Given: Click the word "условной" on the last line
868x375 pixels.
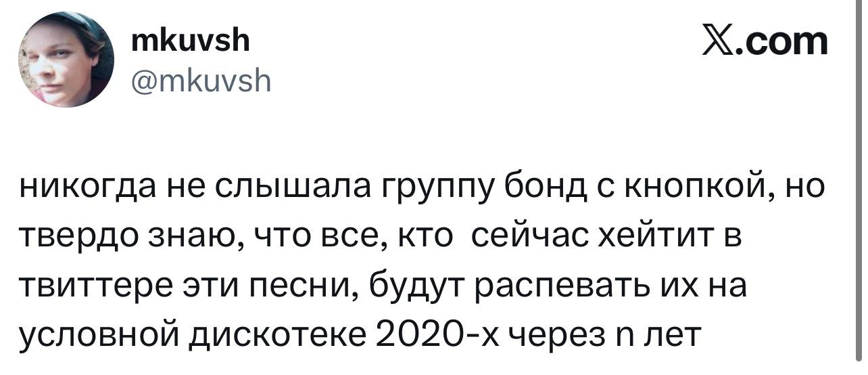Looking at the screenshot, I should pos(99,333).
